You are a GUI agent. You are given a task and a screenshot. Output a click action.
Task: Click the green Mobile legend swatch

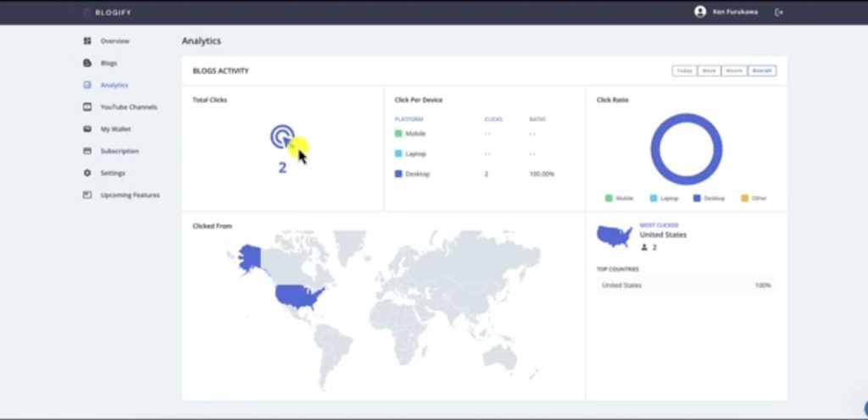click(609, 198)
